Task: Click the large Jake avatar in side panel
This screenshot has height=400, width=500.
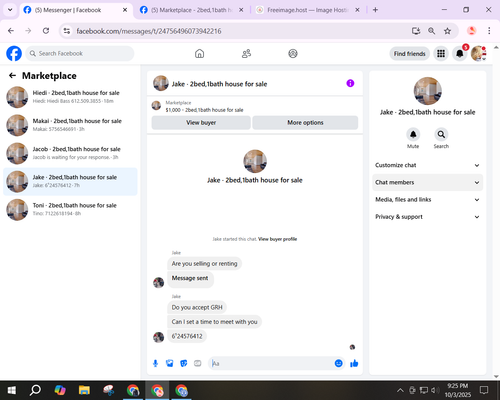Action: point(428,91)
